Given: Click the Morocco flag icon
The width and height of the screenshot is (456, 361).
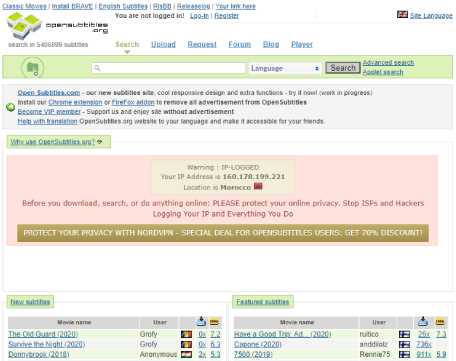Looking at the screenshot, I should [258, 186].
